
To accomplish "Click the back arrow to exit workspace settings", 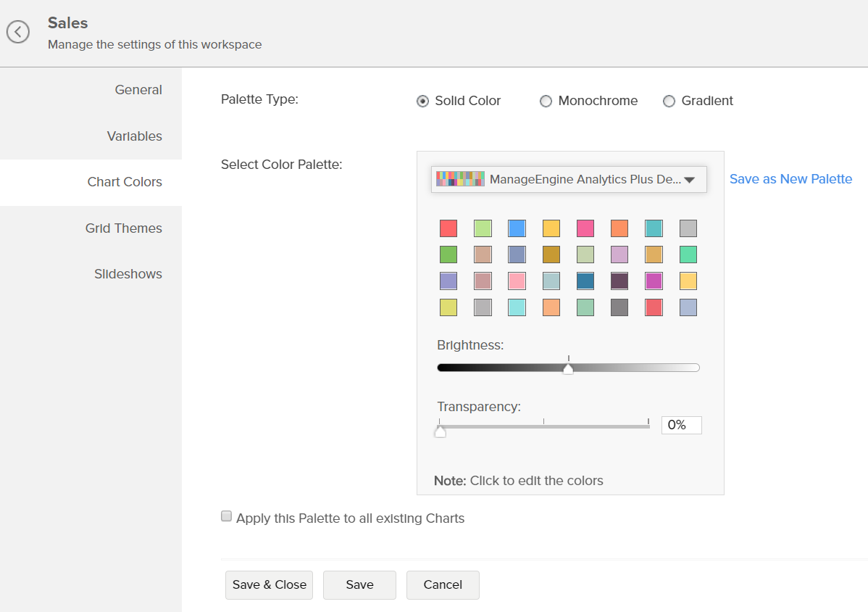I will (18, 32).
